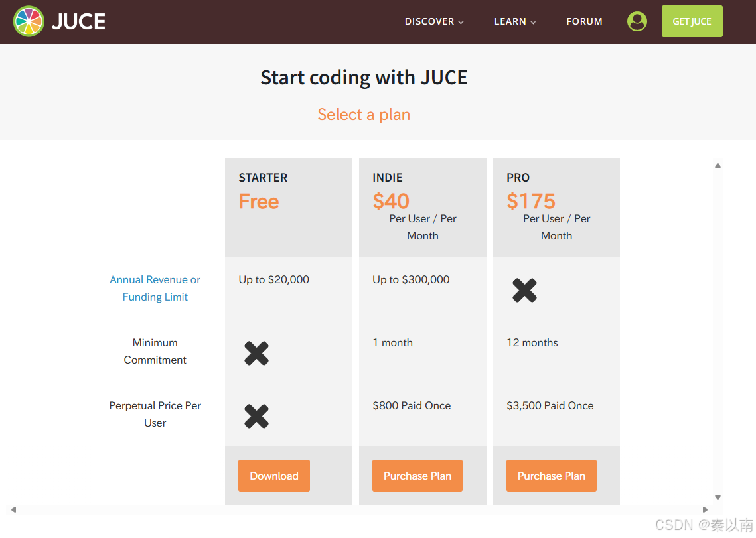Open the FORUM page

(584, 21)
